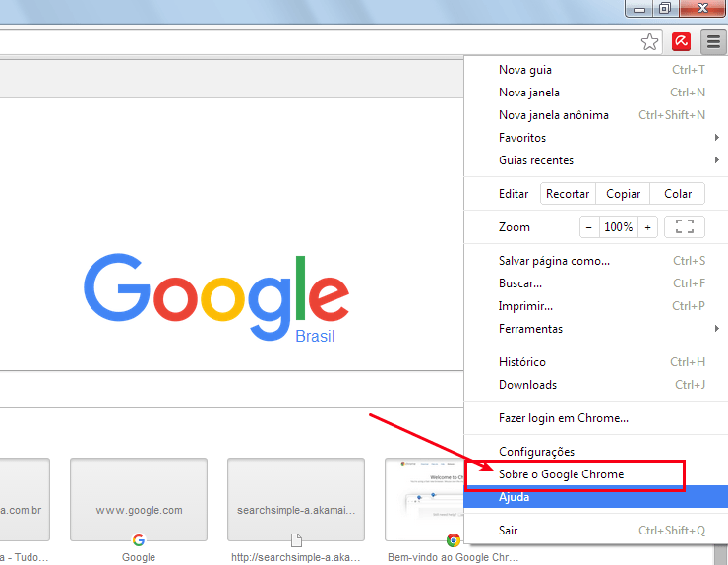Click the Recortar button

pyautogui.click(x=568, y=194)
